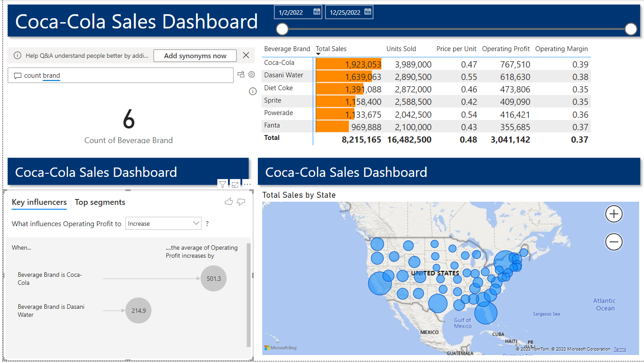Click the 501.3 influencer bubble
The width and height of the screenshot is (644, 363).
(214, 279)
